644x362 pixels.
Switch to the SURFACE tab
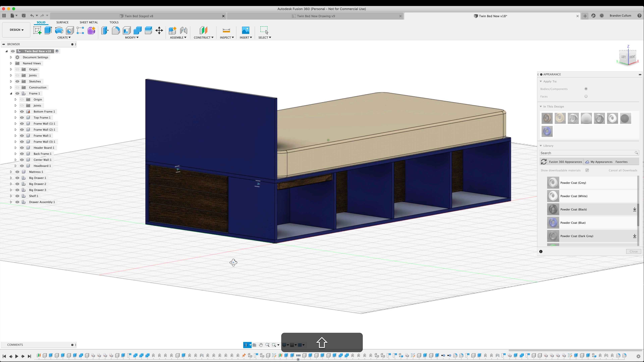[62, 22]
